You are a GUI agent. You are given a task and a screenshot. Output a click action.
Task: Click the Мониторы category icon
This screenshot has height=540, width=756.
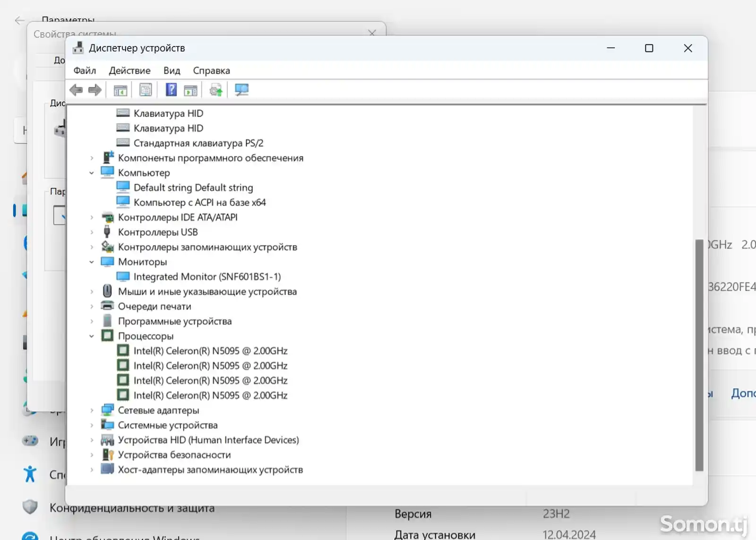(108, 261)
